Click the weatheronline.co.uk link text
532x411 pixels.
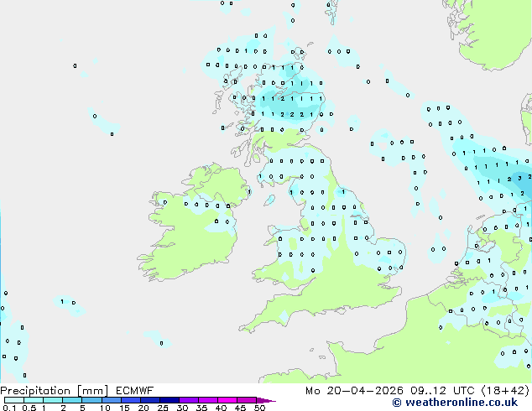pos(462,403)
